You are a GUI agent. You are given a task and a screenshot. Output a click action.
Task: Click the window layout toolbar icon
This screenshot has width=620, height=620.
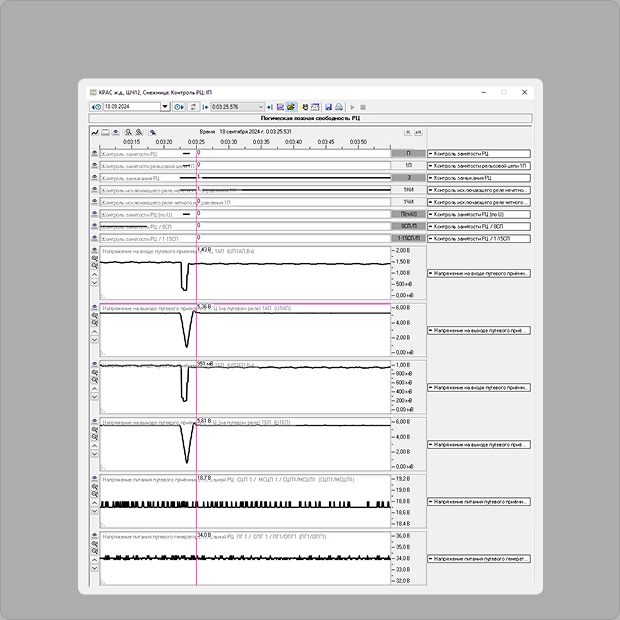point(315,107)
